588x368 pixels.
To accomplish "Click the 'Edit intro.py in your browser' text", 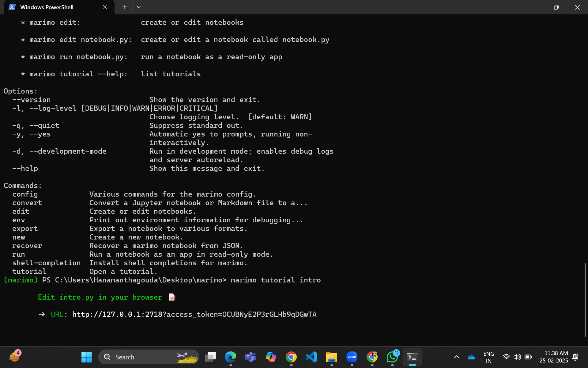I will 100,297.
